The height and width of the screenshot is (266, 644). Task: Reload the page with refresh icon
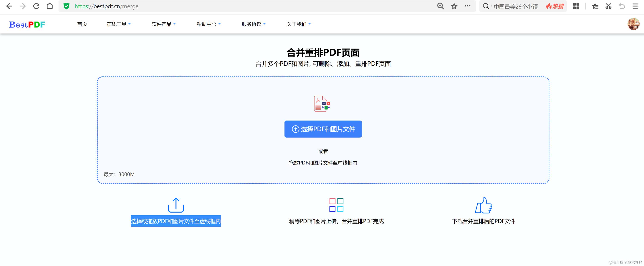point(36,6)
